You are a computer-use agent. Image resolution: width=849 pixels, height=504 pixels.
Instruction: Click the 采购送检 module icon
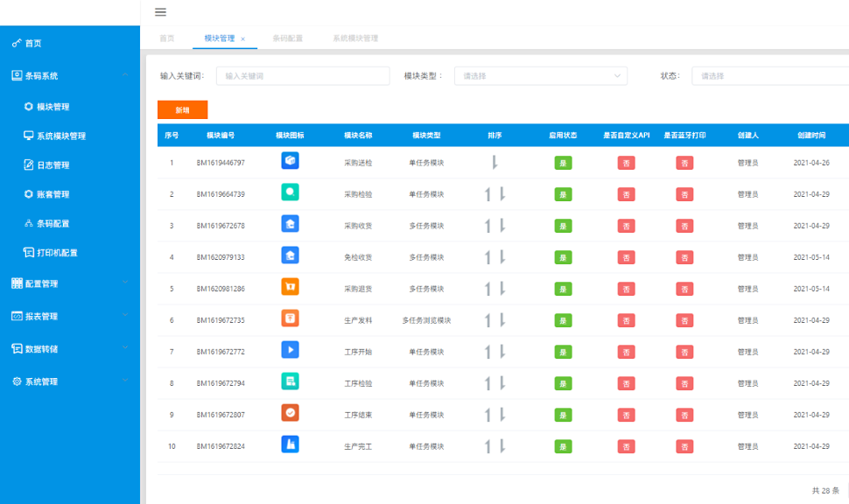tap(291, 161)
